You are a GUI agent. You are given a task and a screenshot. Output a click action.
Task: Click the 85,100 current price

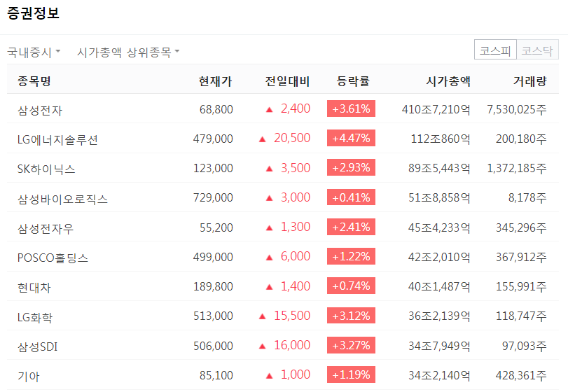tap(216, 375)
